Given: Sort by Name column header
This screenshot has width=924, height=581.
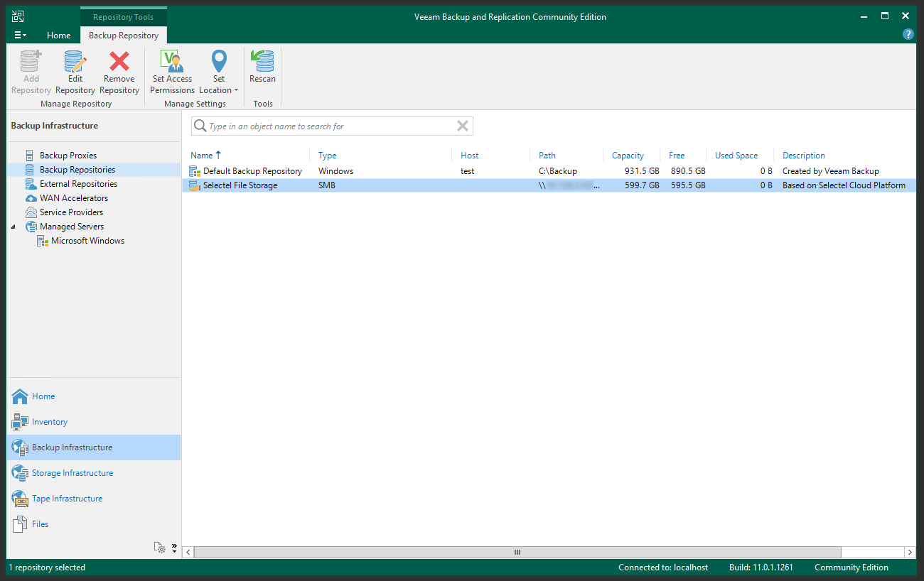Looking at the screenshot, I should click(x=202, y=156).
